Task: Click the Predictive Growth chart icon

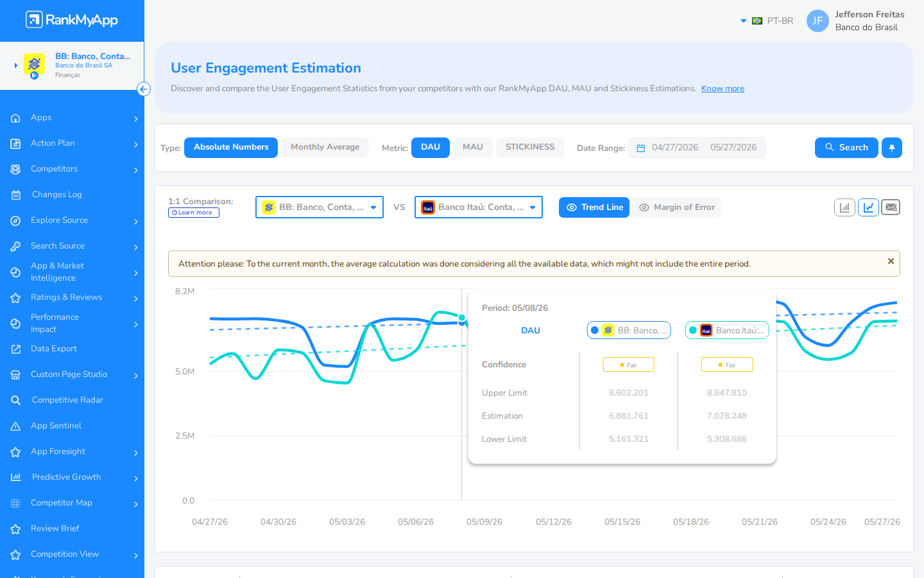Action: point(15,477)
